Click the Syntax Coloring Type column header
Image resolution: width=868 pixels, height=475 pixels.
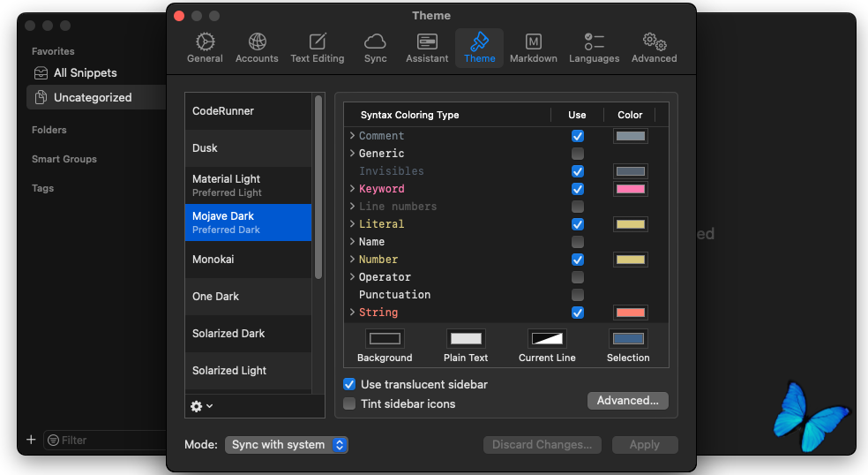point(409,115)
